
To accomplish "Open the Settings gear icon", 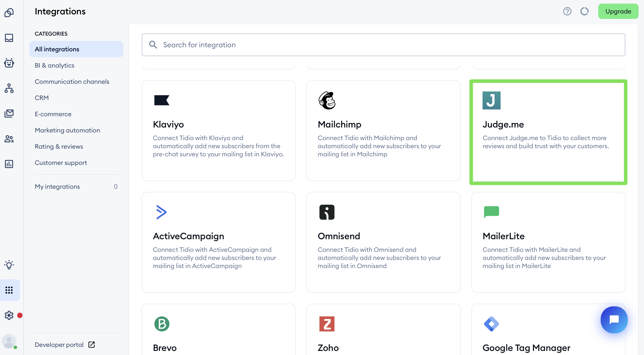I will 9,315.
